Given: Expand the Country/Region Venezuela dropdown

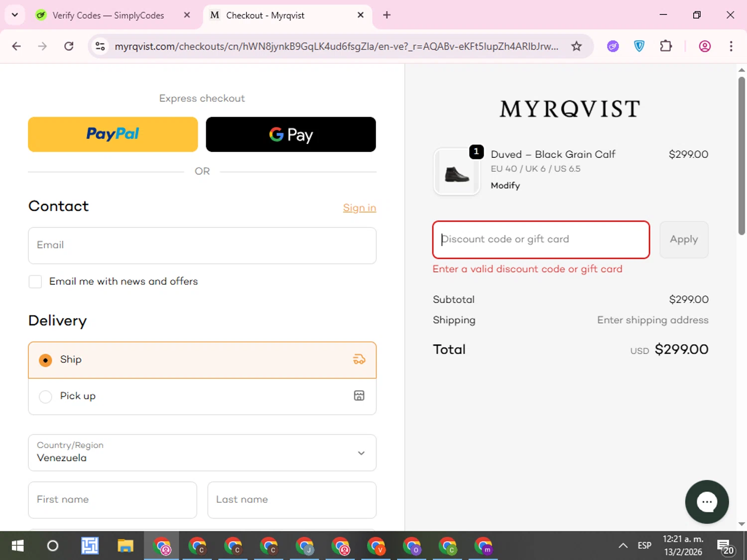Looking at the screenshot, I should tap(202, 452).
